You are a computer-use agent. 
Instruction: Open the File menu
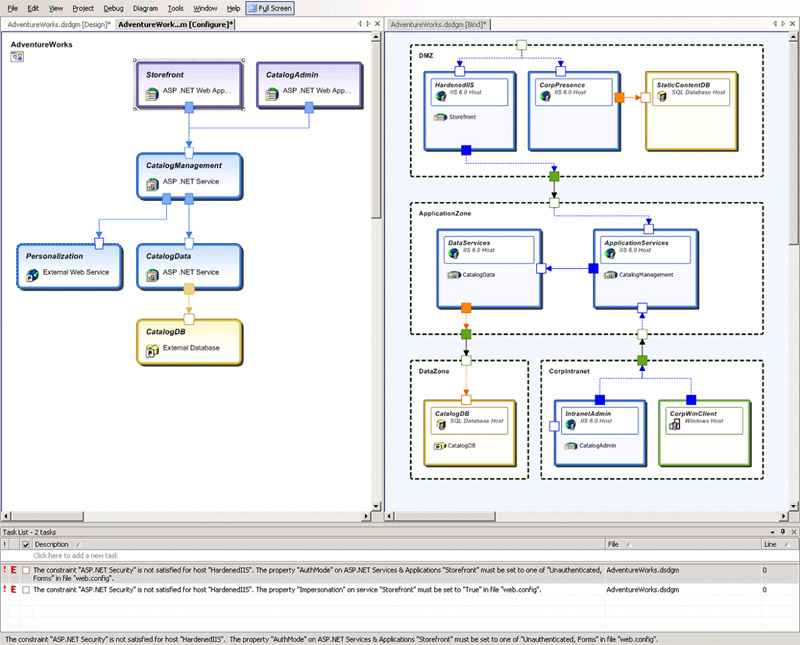[x=12, y=8]
